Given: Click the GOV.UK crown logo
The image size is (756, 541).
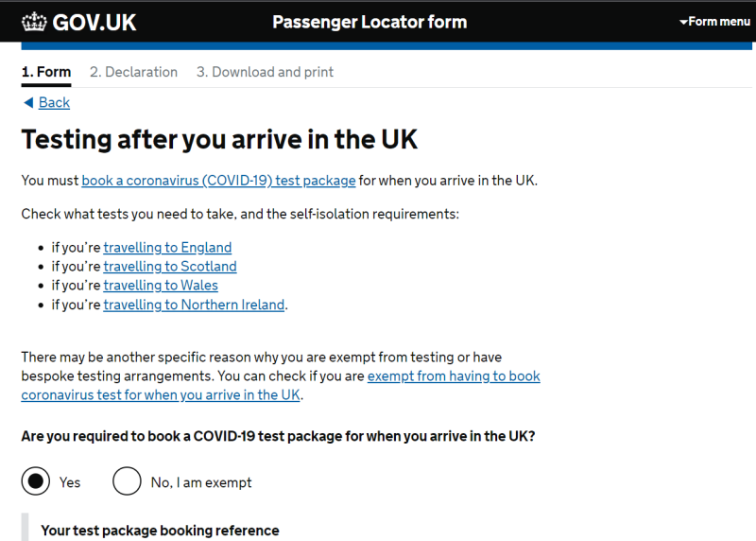Looking at the screenshot, I should [x=34, y=21].
